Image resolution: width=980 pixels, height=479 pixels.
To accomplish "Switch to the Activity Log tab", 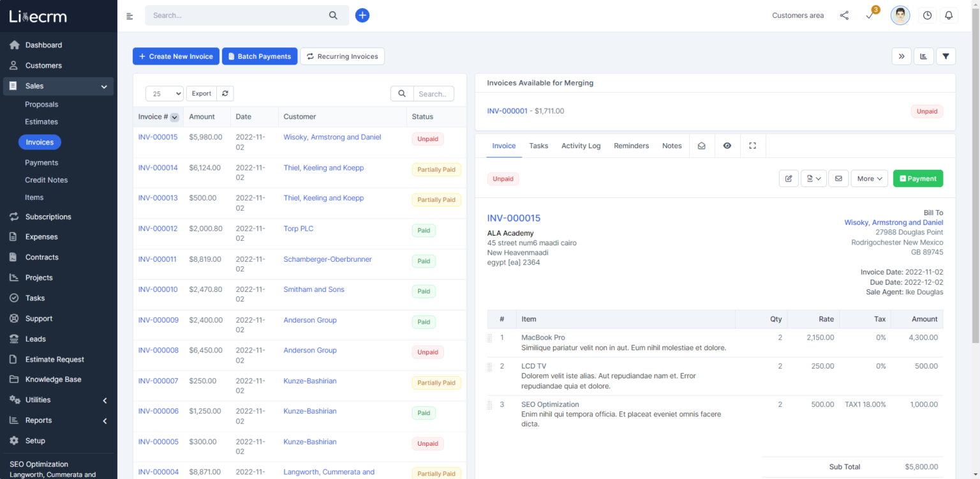I will point(581,146).
